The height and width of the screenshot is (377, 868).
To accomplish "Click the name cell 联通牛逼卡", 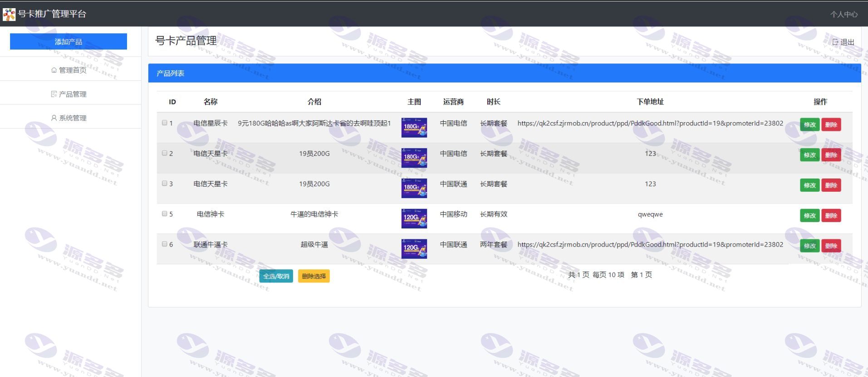I will [211, 244].
